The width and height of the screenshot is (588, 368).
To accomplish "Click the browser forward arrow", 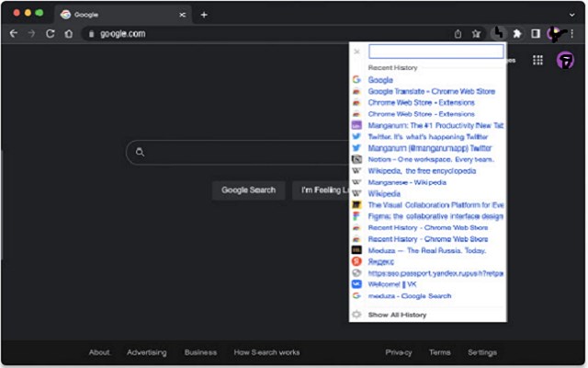I will [x=32, y=34].
